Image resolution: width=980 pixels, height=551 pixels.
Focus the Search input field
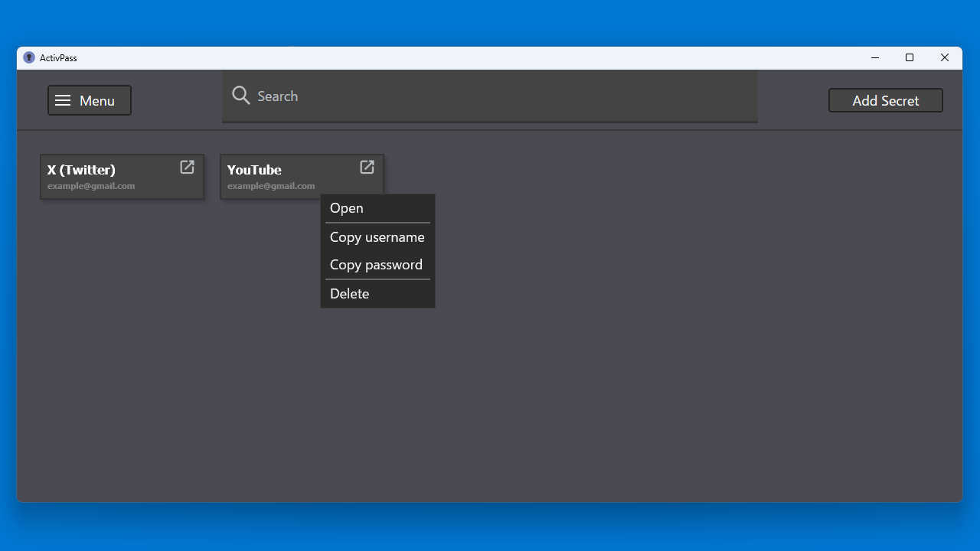coord(490,96)
